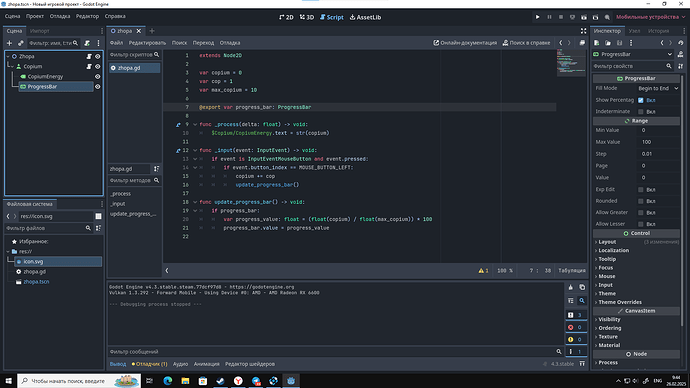Toggle distraction-free mode
Viewport: 690px width, 388px height.
(583, 31)
